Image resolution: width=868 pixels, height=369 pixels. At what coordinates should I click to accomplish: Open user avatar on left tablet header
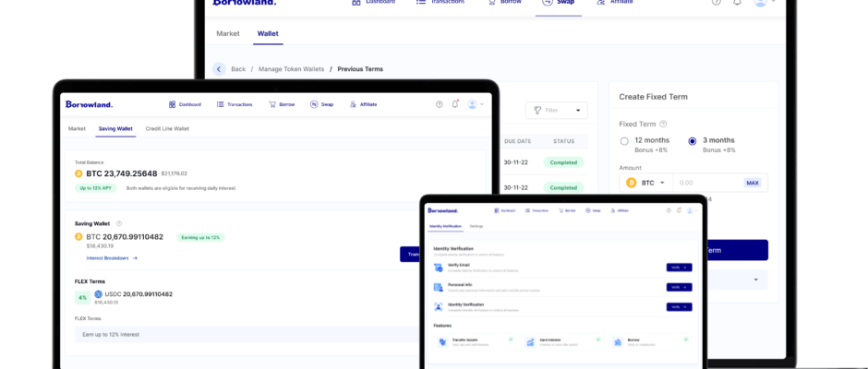coord(472,104)
